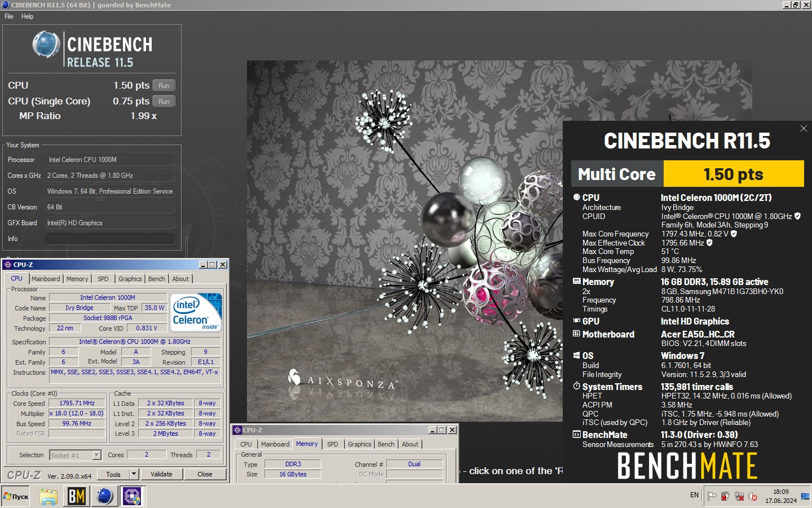Switch to Memory tab in front CPU-Z window
The height and width of the screenshot is (508, 812).
click(77, 279)
